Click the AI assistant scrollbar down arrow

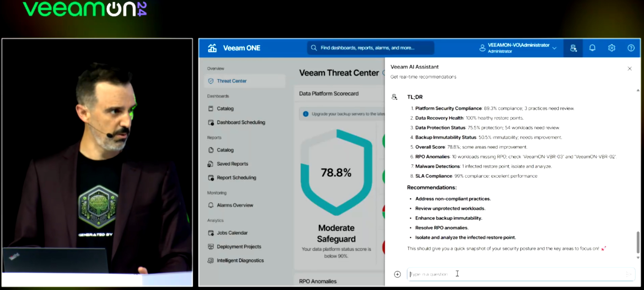coord(638,258)
